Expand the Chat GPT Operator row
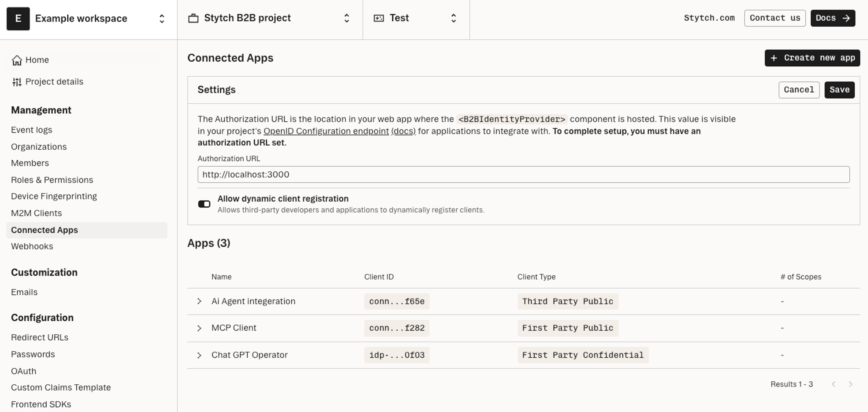The height and width of the screenshot is (412, 868). click(199, 355)
